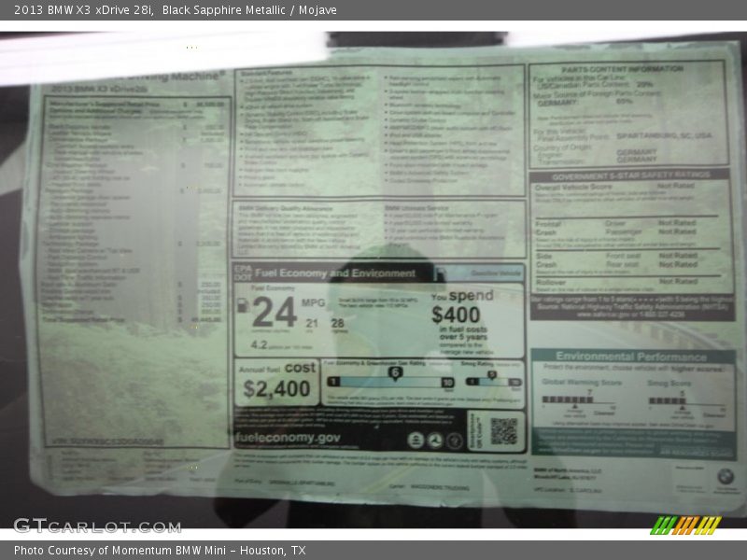The width and height of the screenshot is (747, 560).
Task: Click the QR code on the EPA label
Action: click(503, 430)
